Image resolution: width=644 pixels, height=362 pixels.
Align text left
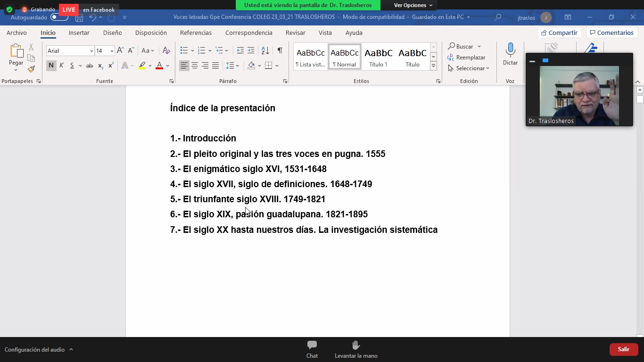(x=184, y=66)
